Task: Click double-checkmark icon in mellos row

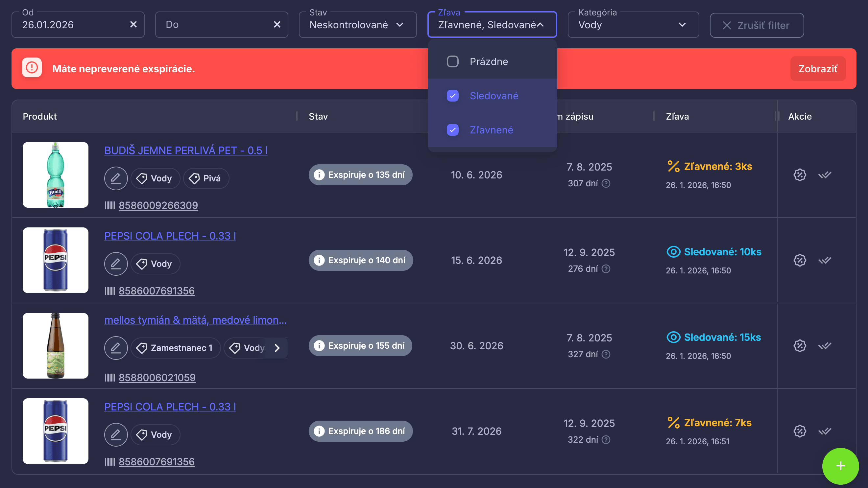Action: click(x=825, y=346)
